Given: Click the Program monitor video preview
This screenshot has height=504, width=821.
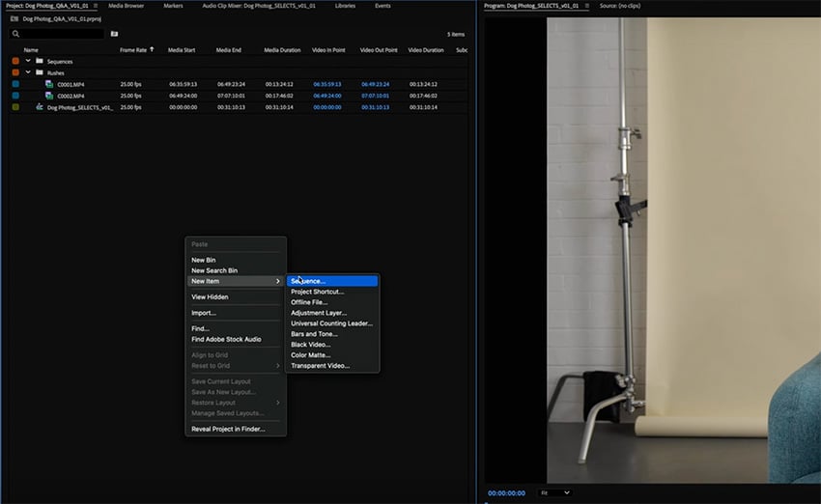Looking at the screenshot, I should tap(684, 250).
